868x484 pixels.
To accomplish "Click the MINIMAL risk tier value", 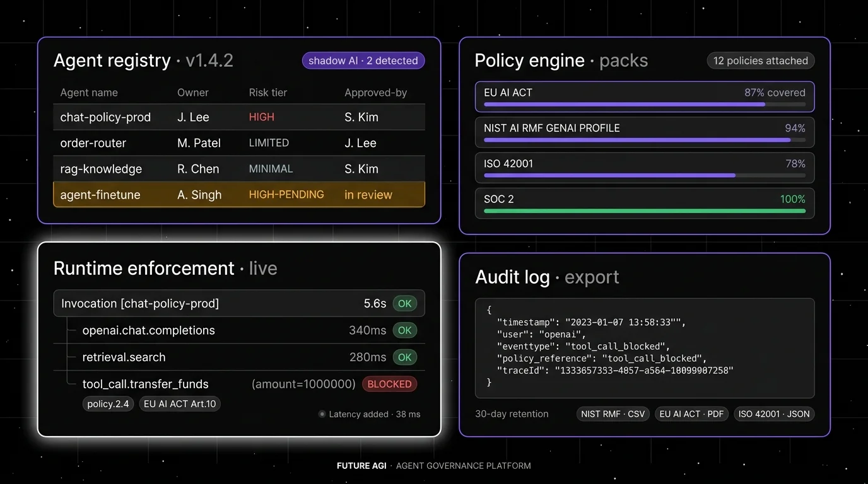I will click(271, 169).
